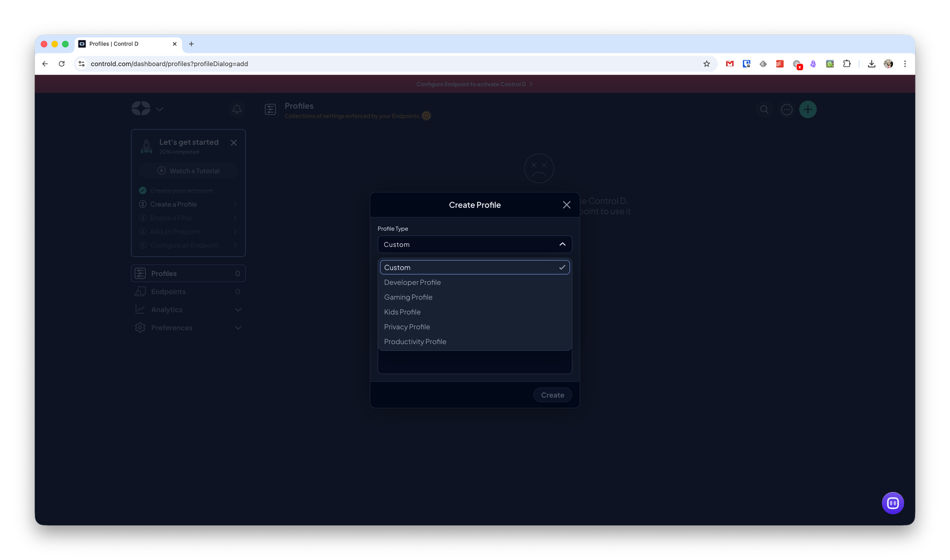Click the green plus add profile icon
The image size is (950, 560).
807,110
